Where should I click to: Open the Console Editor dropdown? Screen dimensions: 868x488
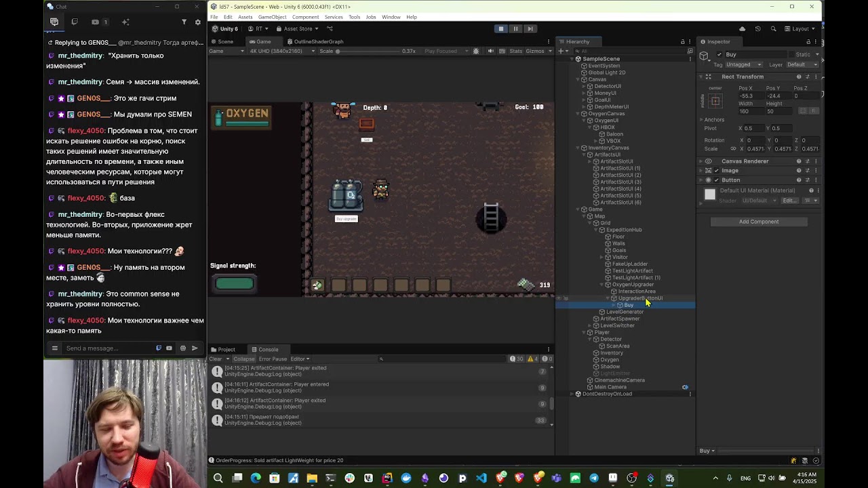[x=300, y=359]
